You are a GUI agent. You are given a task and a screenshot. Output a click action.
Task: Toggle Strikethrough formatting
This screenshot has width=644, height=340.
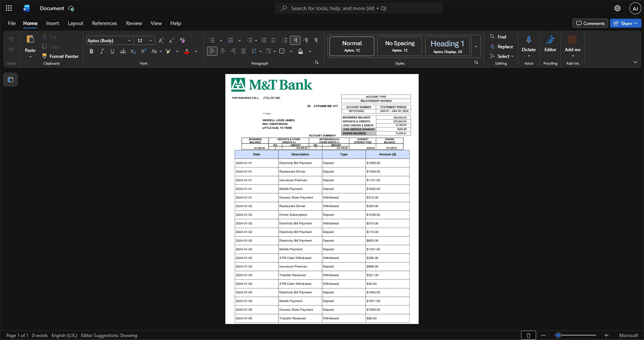(x=123, y=51)
